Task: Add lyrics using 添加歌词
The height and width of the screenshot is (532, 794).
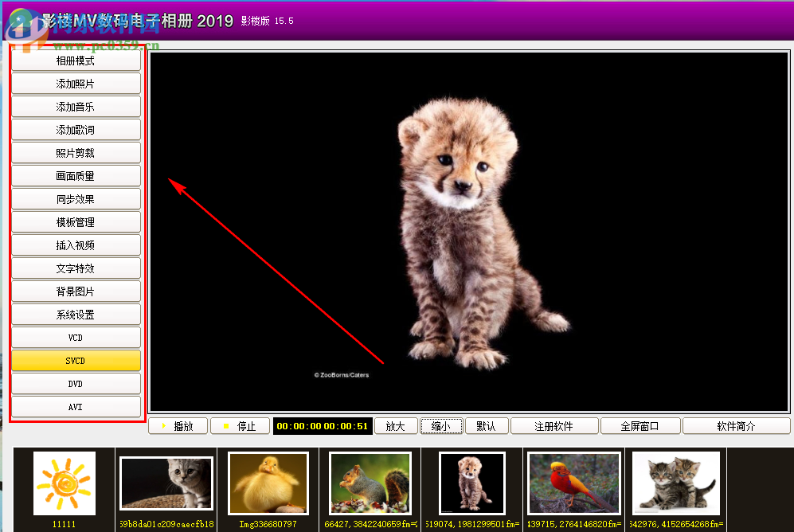Action: click(76, 129)
